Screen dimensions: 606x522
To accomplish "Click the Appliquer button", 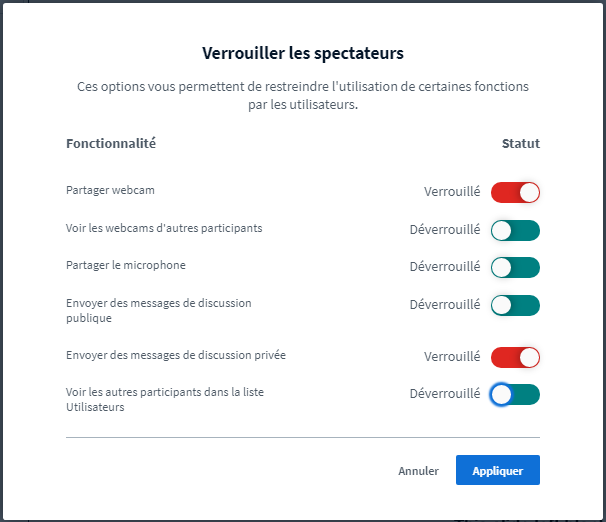I will tap(497, 470).
